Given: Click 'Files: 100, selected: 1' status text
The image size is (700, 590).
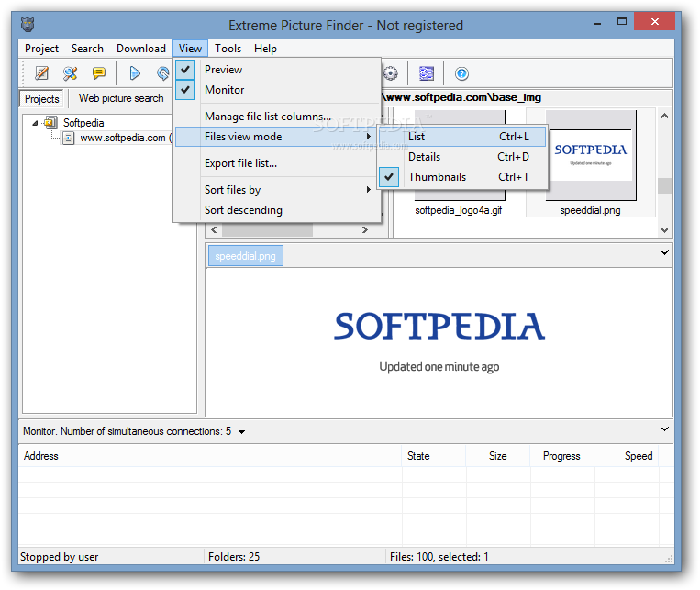Looking at the screenshot, I should pyautogui.click(x=439, y=557).
